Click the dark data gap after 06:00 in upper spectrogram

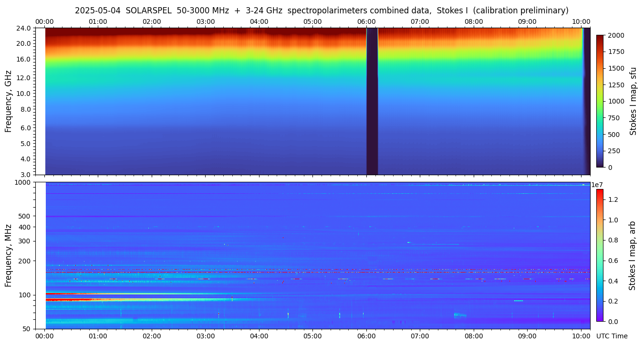372,101
